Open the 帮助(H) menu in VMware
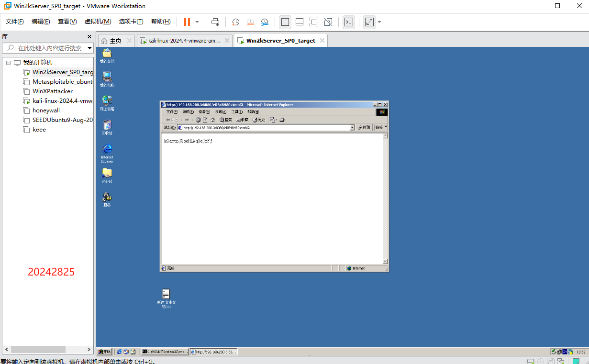 161,22
